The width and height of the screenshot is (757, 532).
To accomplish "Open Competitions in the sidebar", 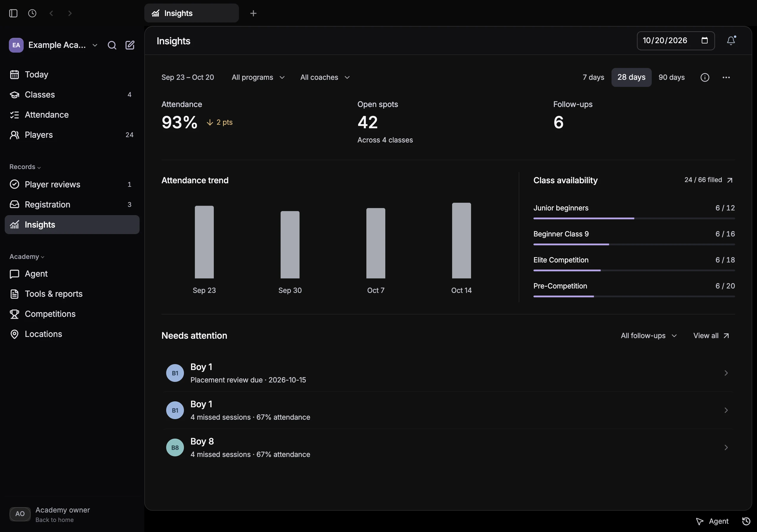I will pyautogui.click(x=72, y=314).
